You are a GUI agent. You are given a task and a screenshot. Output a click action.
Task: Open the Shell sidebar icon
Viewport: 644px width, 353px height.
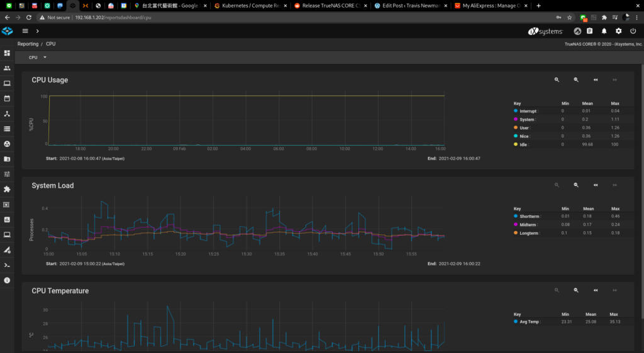pos(7,265)
